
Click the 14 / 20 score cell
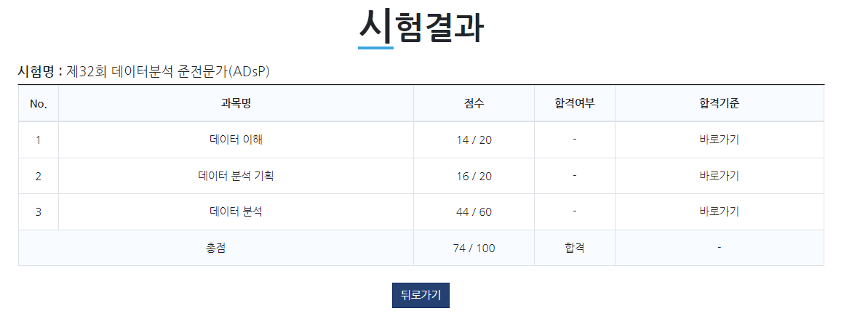(x=474, y=140)
